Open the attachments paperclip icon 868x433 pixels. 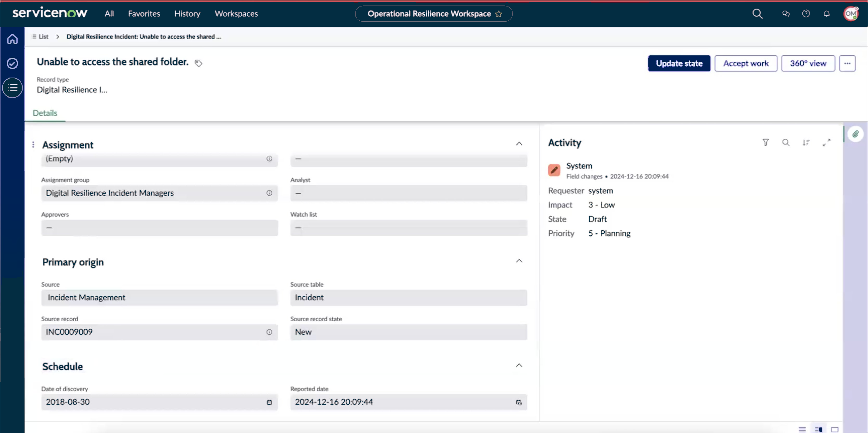click(855, 134)
